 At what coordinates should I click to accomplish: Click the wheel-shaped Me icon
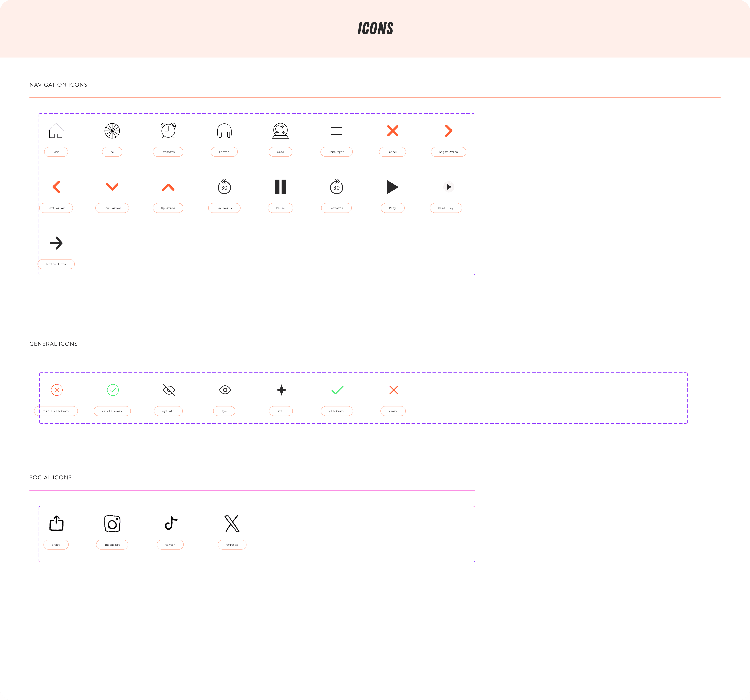112,131
